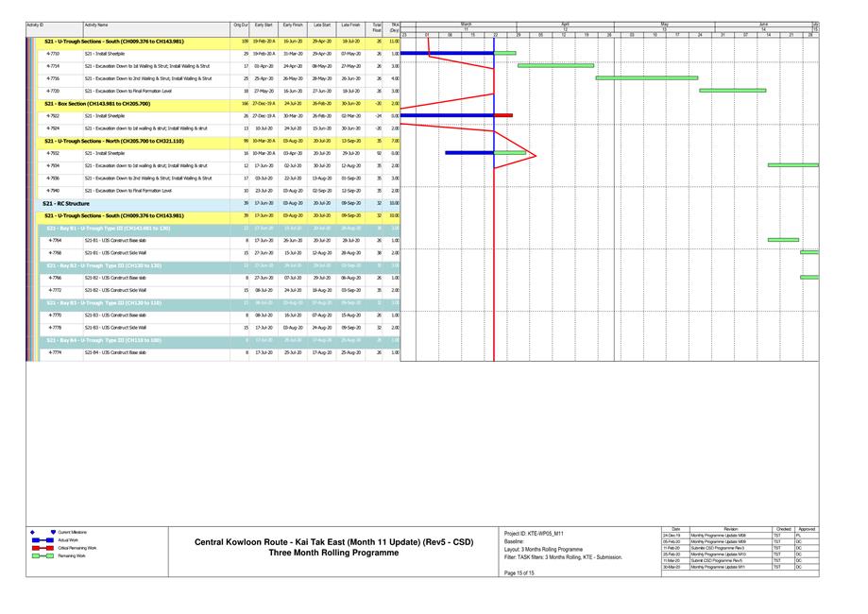Click the green Remaining Work legend bar
The image size is (868, 614).
tap(42, 555)
